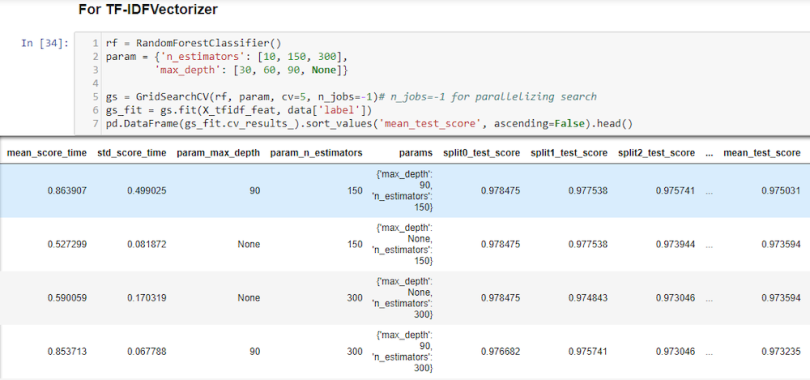Click the mean_score_time column header
The height and width of the screenshot is (380, 810).
(47, 153)
